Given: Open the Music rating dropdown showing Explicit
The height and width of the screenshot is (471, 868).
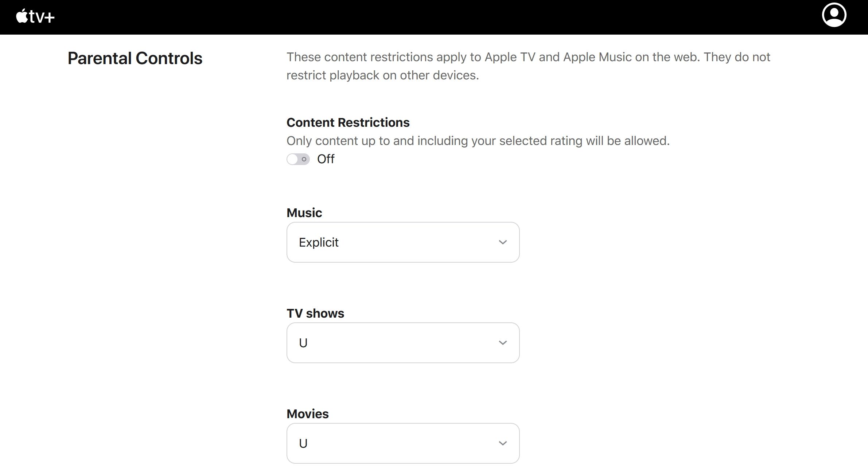Looking at the screenshot, I should click(403, 242).
